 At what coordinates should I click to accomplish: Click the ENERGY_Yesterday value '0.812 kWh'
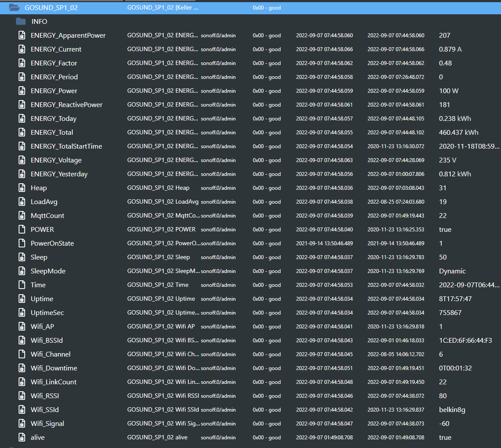[x=455, y=174]
